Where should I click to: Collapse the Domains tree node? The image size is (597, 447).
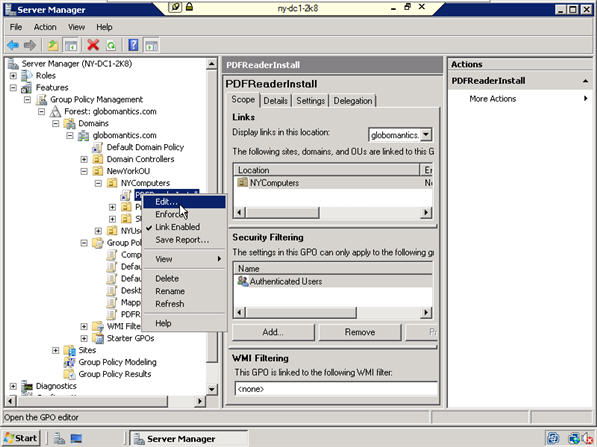pos(56,123)
